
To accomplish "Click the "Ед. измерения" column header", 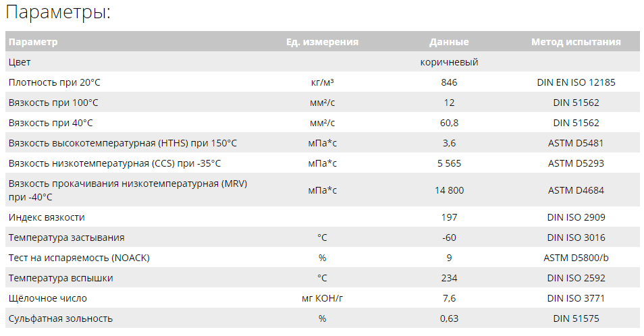I will pos(322,42).
